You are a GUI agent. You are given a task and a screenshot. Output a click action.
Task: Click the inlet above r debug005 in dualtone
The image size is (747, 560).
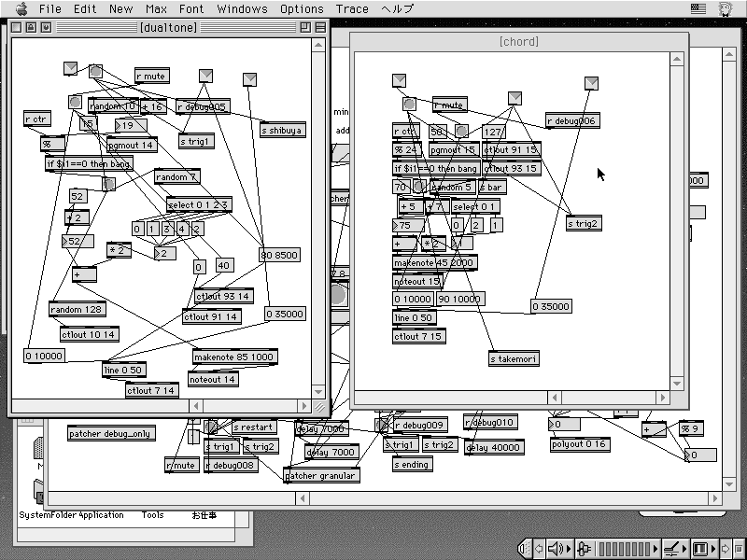(205, 76)
